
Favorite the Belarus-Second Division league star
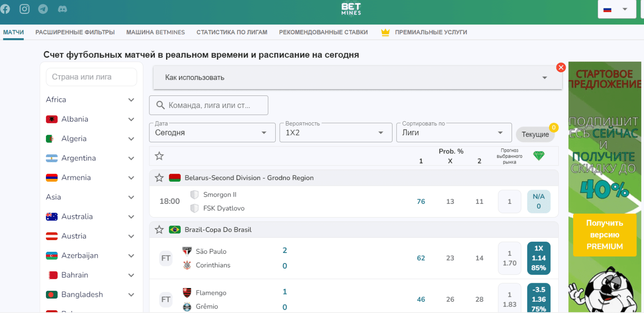click(159, 178)
